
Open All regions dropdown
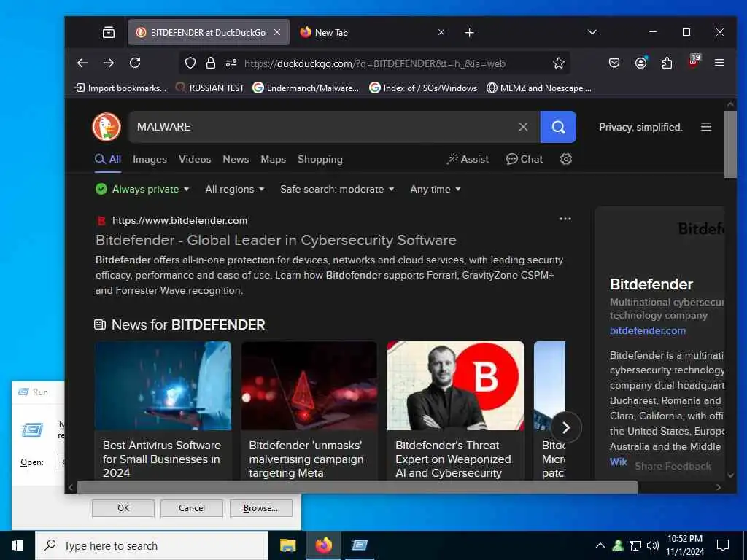(234, 189)
